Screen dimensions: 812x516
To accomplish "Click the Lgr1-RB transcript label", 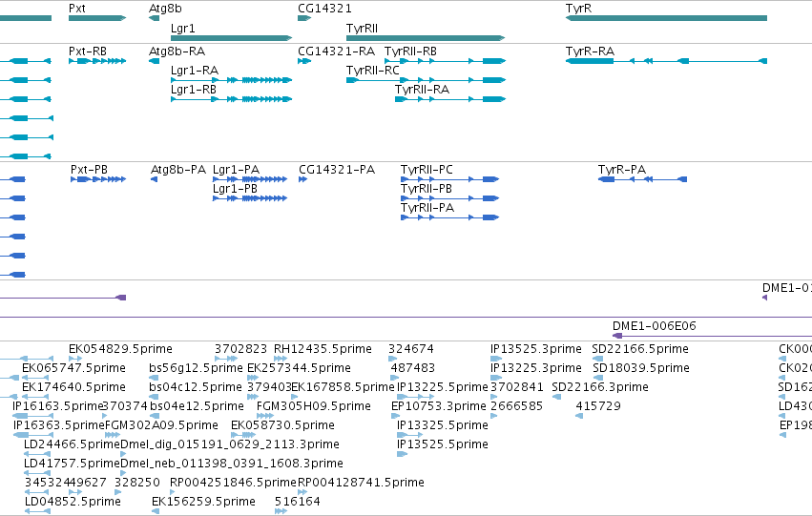I will (x=194, y=89).
